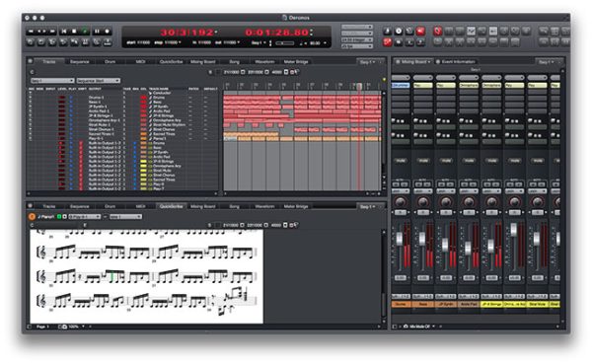Viewport: 592px width, 364px height.
Task: Click the Rewind transport button
Action: tap(31, 32)
